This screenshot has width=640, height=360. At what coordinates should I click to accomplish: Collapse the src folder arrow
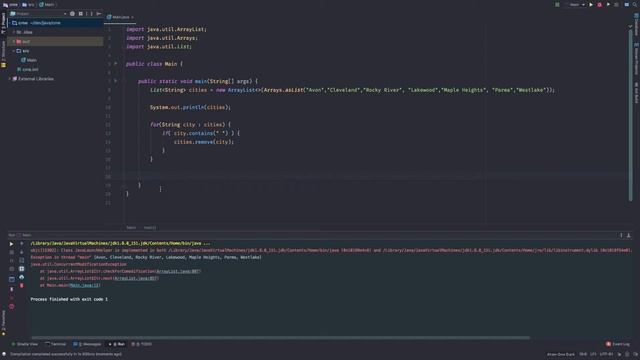point(13,51)
